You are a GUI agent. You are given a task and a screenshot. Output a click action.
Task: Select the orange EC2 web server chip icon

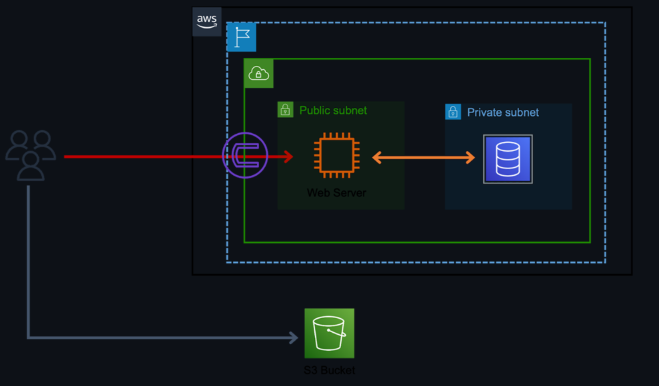(337, 155)
